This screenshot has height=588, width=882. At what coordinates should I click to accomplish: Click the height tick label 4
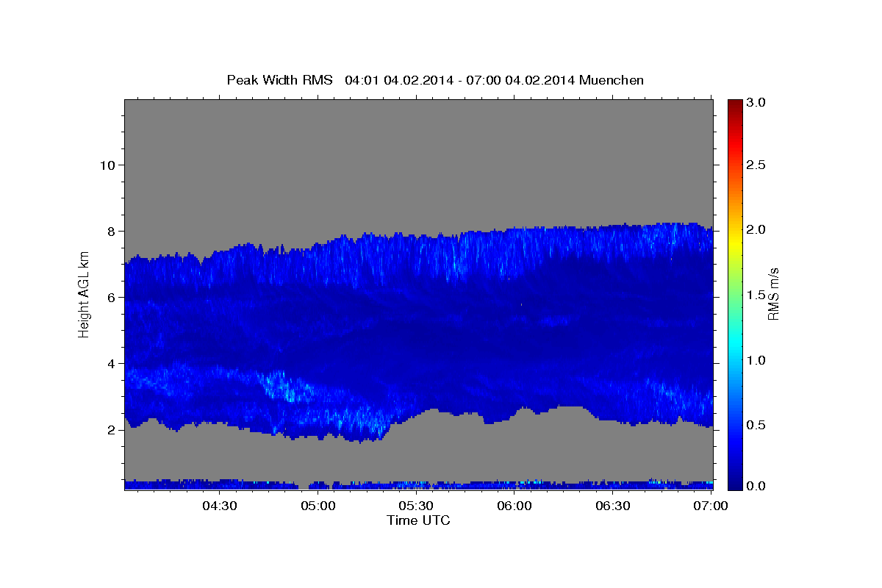click(110, 363)
